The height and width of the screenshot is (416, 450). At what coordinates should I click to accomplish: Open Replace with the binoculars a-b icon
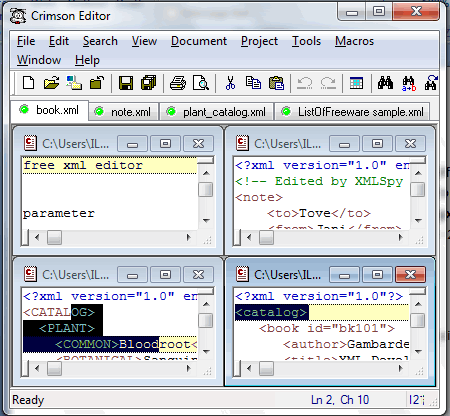click(409, 83)
